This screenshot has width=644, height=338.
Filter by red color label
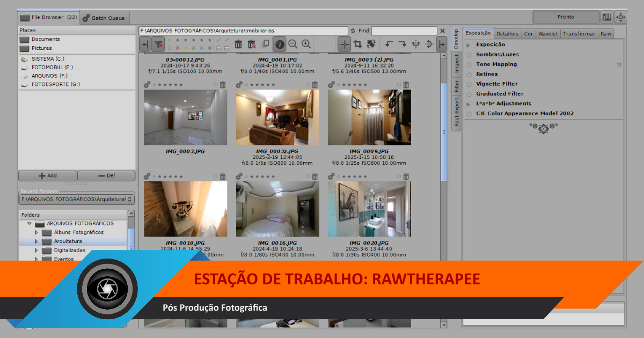(178, 49)
